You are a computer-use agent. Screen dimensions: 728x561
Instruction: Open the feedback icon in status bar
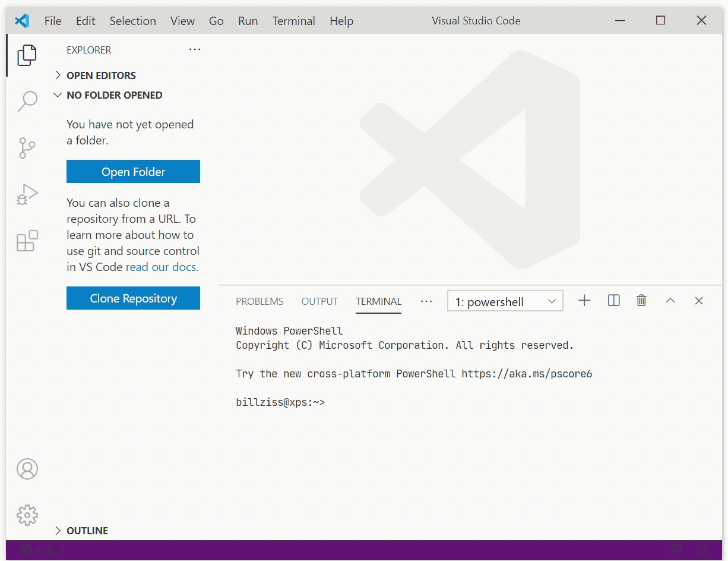tap(676, 550)
